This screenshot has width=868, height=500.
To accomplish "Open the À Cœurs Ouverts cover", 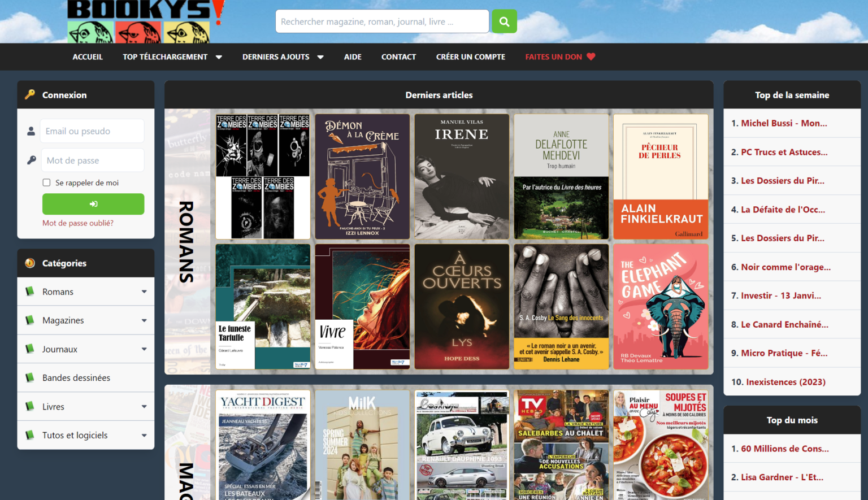I will coord(462,307).
